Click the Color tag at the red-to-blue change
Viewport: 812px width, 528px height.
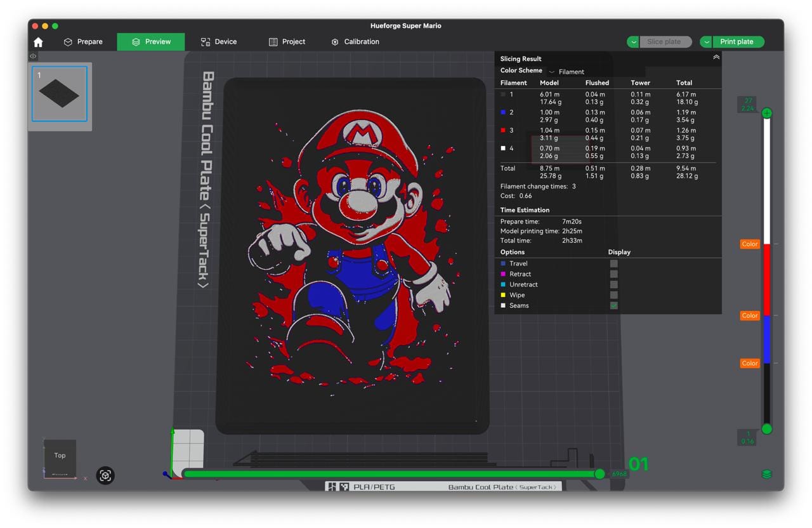(750, 315)
